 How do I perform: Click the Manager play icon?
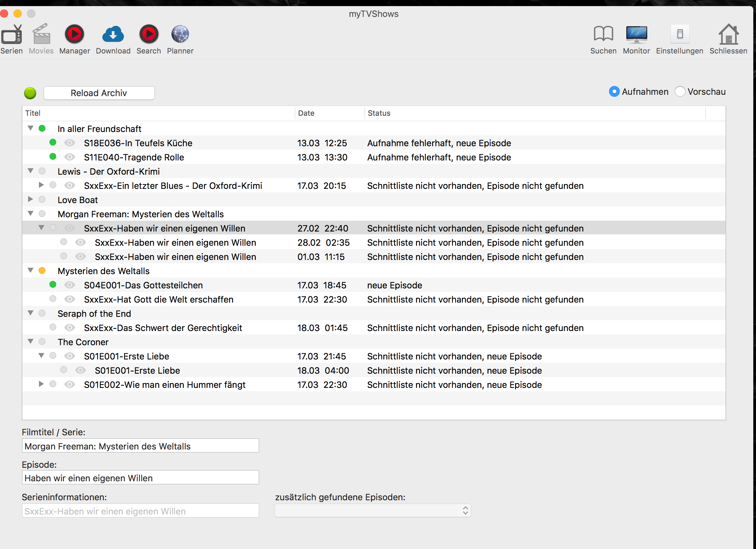[x=75, y=35]
